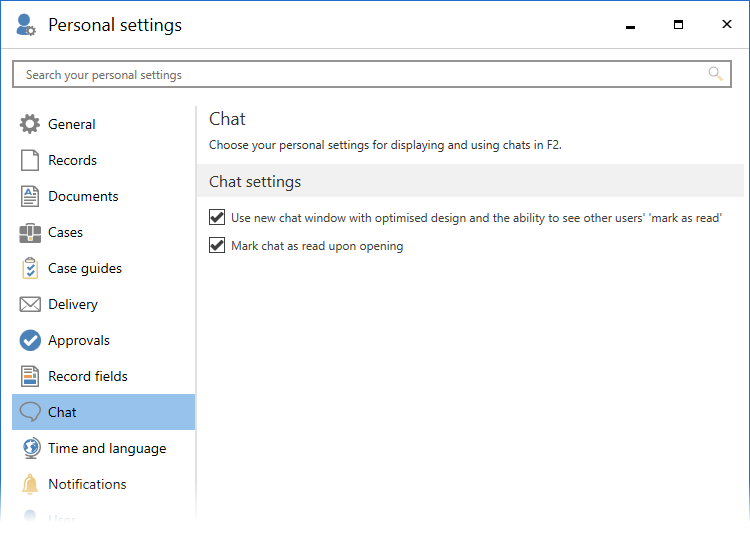Click the search magnifier icon
The height and width of the screenshot is (536, 750).
pos(715,74)
